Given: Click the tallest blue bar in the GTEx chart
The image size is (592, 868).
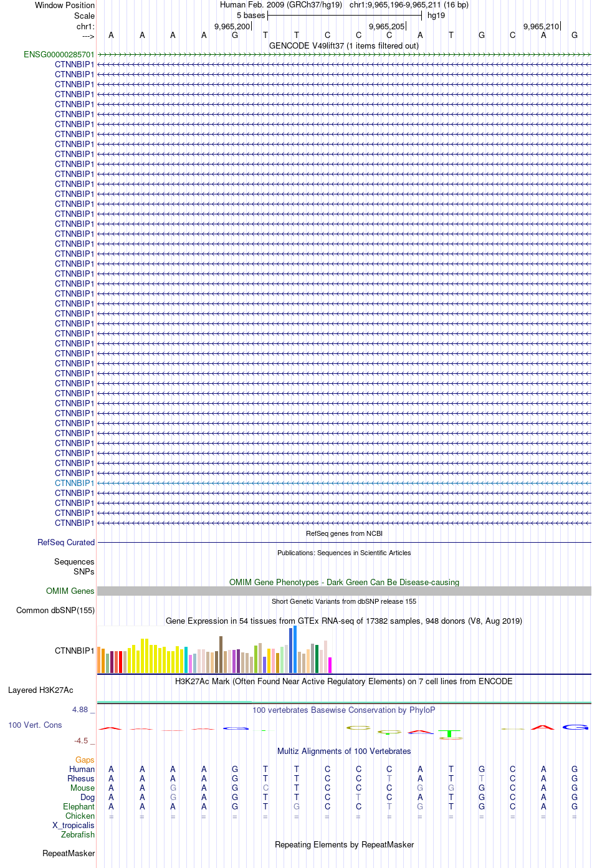Looking at the screenshot, I should pos(295,649).
